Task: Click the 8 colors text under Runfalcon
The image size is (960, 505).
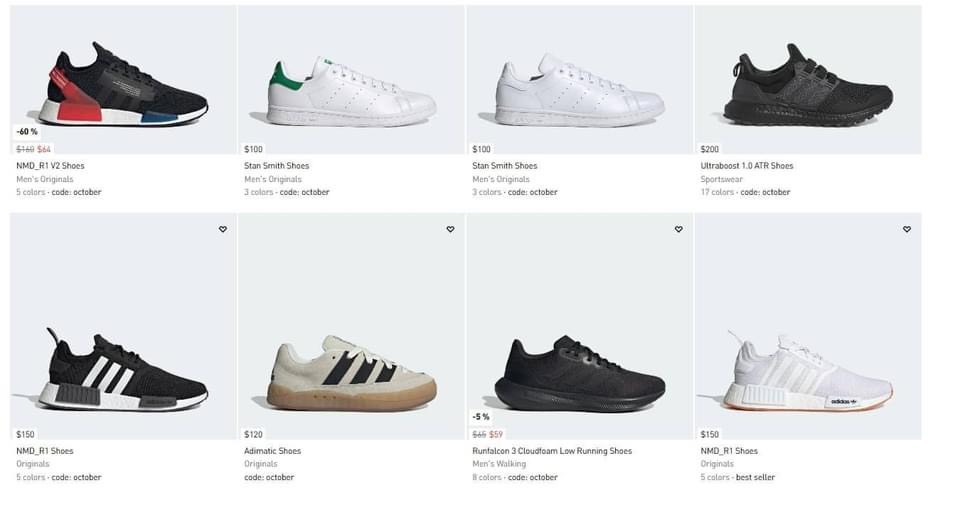Action: pyautogui.click(x=487, y=477)
